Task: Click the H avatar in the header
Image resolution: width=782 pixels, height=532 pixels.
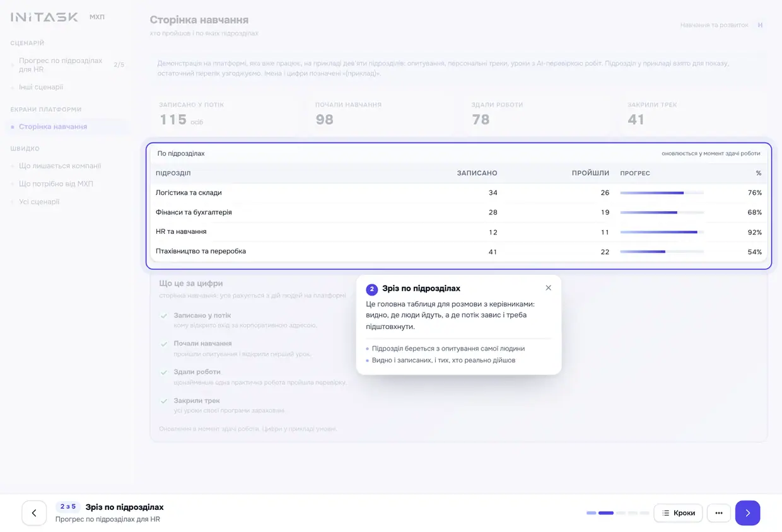Action: pos(760,25)
